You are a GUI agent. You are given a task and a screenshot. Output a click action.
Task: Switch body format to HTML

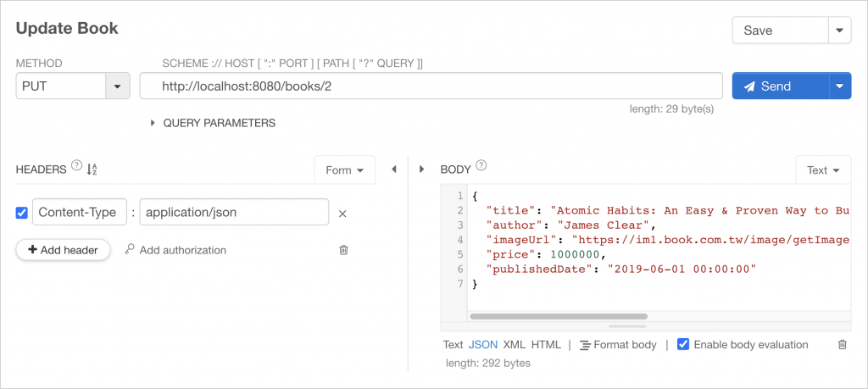click(546, 345)
